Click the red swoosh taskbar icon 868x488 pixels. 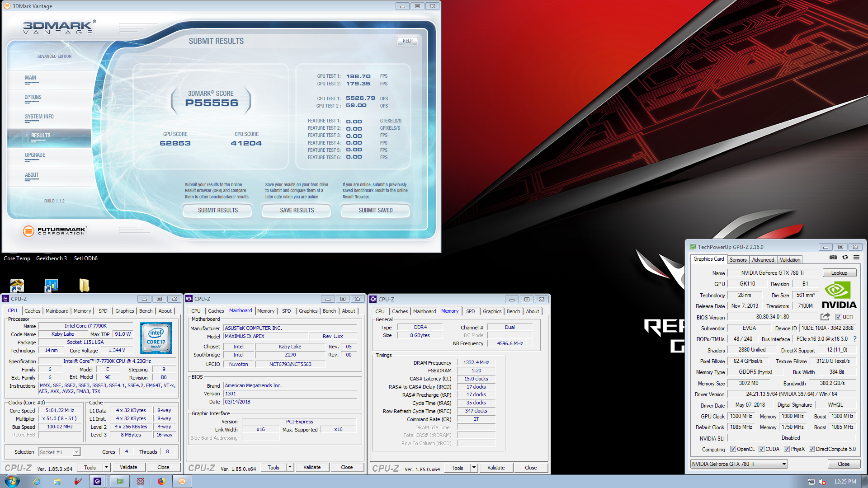point(78,481)
